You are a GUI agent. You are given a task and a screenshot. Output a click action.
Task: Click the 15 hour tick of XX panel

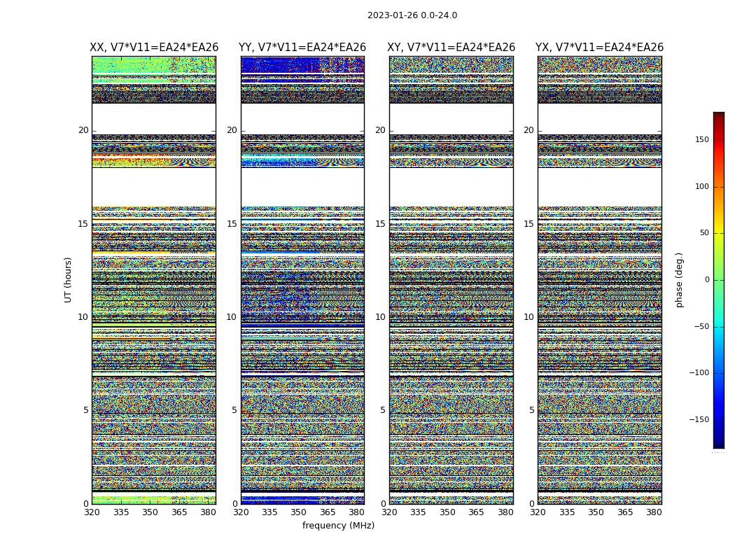pos(83,224)
